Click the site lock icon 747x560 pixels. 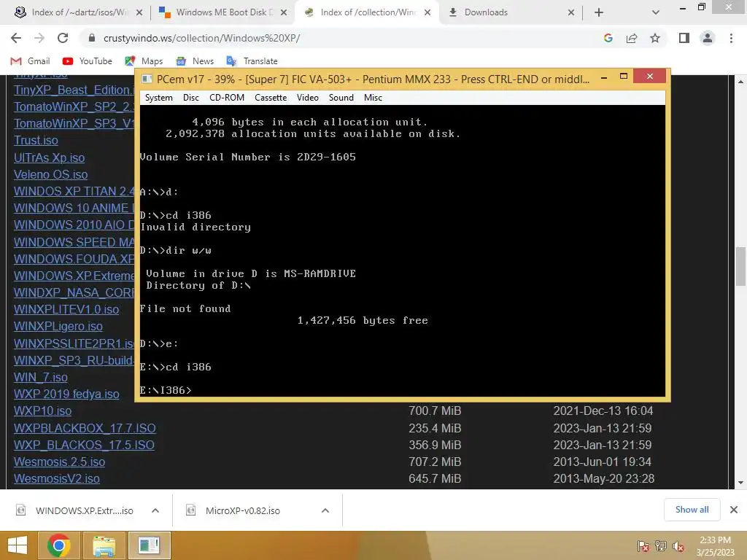[92, 38]
